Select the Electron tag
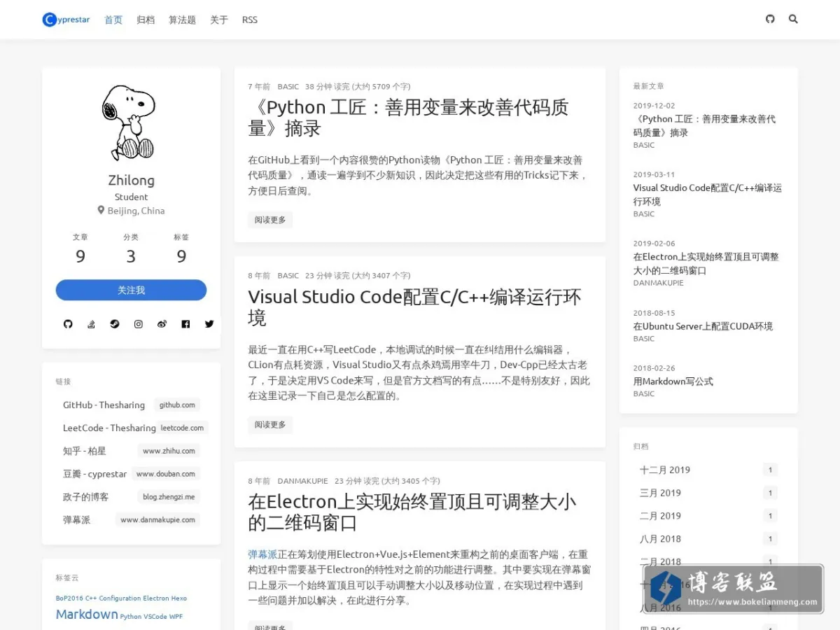The width and height of the screenshot is (840, 630). coord(155,598)
